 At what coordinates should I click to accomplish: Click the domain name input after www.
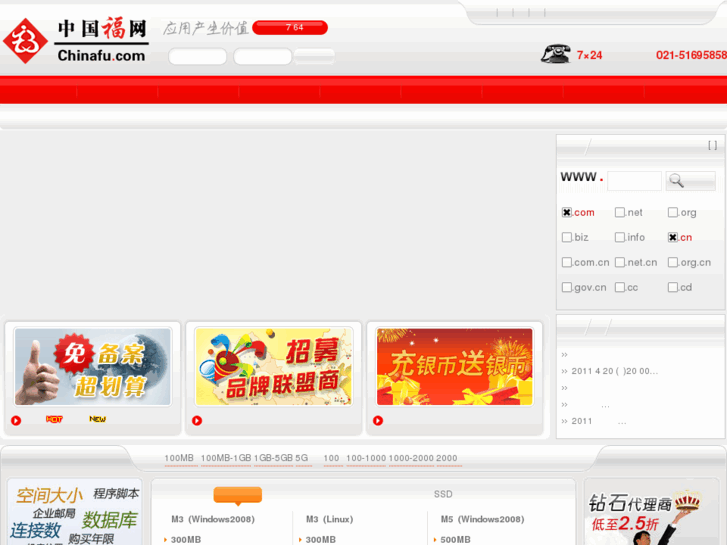[634, 181]
